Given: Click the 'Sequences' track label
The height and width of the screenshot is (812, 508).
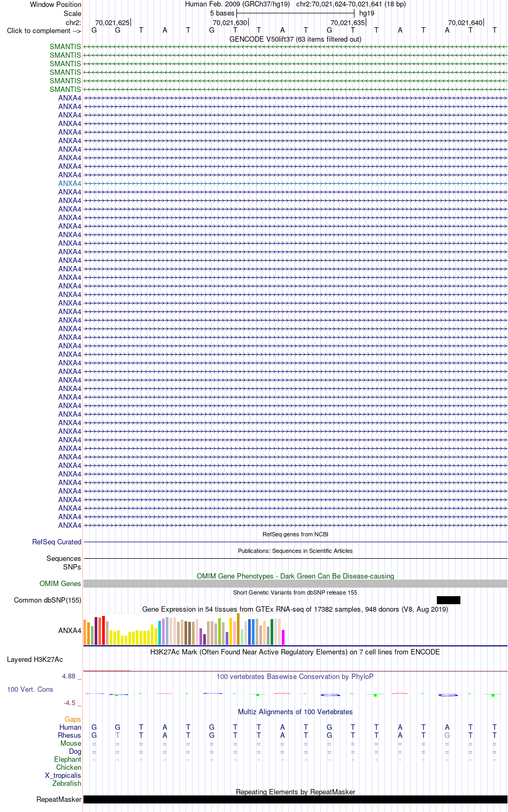Looking at the screenshot, I should click(x=64, y=558).
